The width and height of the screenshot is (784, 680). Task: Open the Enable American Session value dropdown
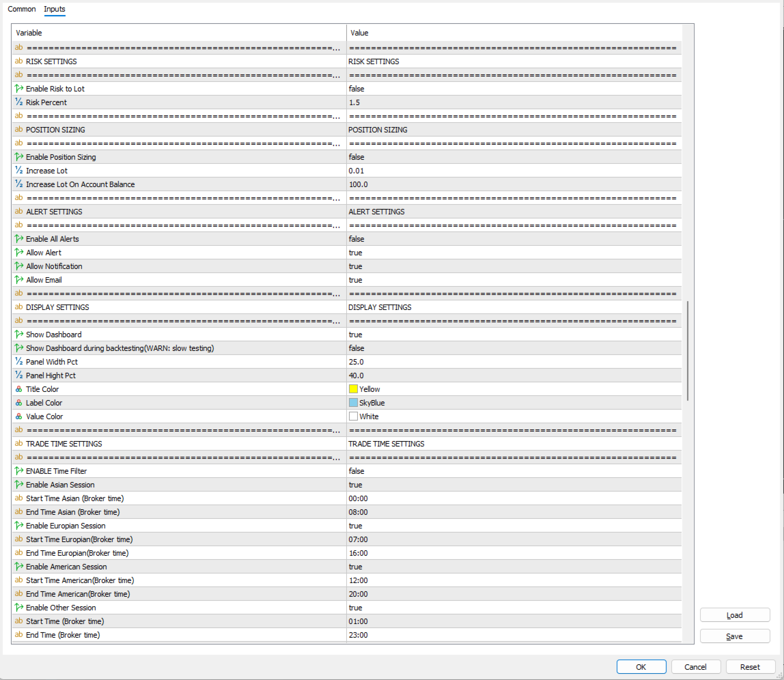[x=514, y=567]
